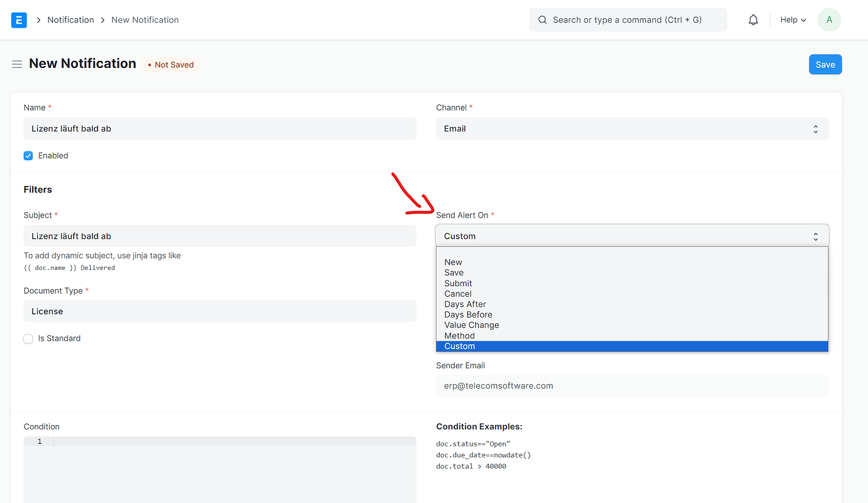
Task: Choose the highlighted Custom option
Action: (632, 346)
